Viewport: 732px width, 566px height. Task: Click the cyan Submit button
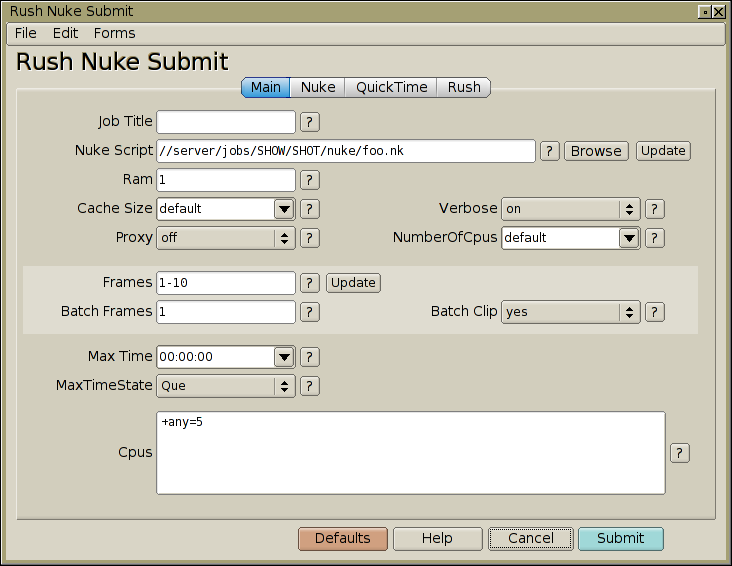[x=620, y=539]
